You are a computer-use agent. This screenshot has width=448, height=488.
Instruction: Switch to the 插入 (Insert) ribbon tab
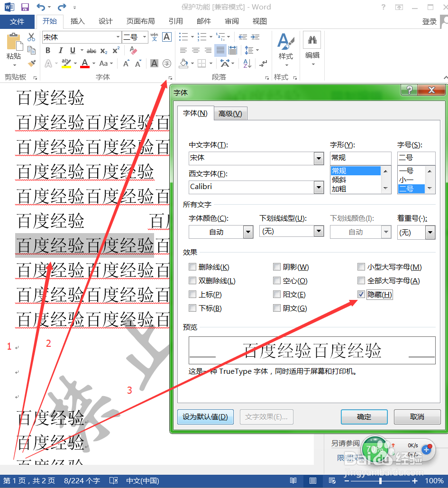point(77,21)
